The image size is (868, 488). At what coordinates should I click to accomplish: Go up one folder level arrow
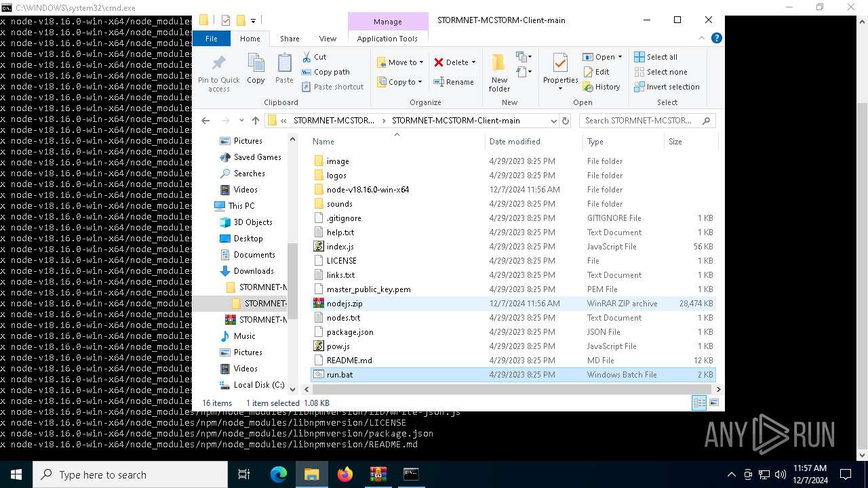tap(255, 121)
